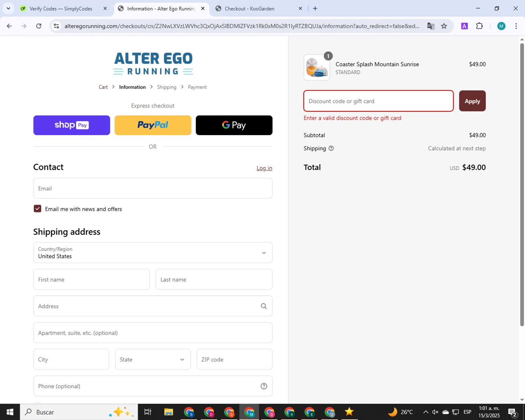Uncheck Email me with news and offers

(x=37, y=209)
